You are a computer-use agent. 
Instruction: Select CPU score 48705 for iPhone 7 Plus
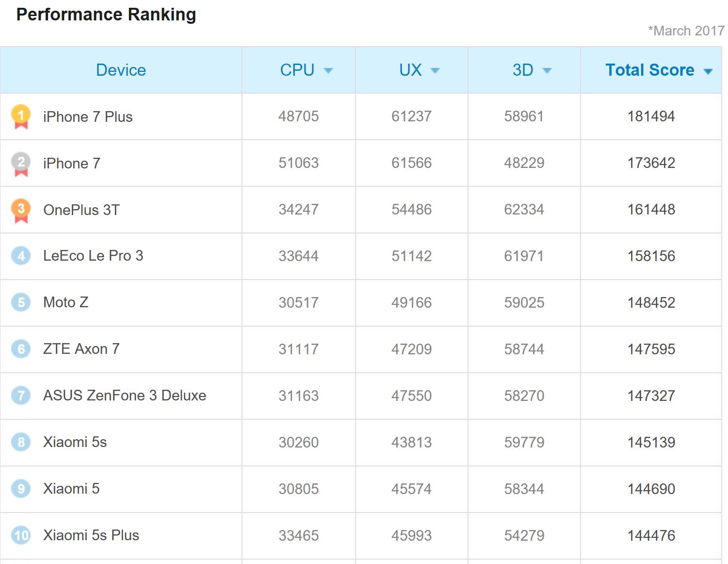pos(299,116)
